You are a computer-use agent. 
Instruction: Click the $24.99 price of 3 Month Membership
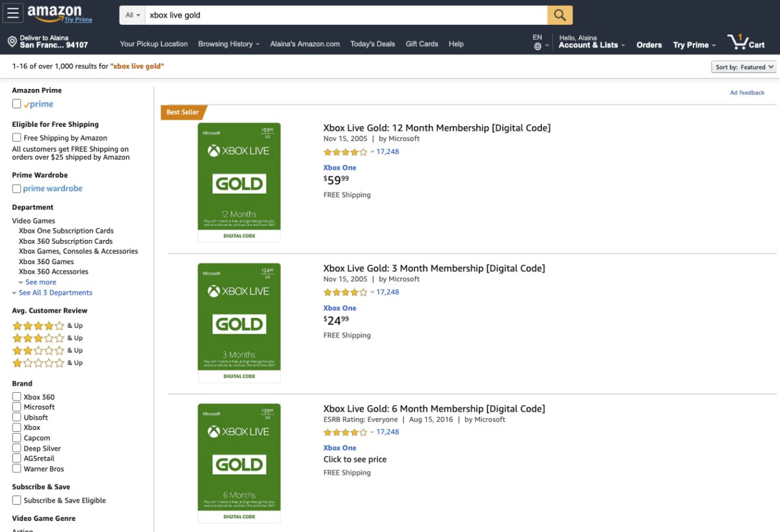pyautogui.click(x=336, y=320)
